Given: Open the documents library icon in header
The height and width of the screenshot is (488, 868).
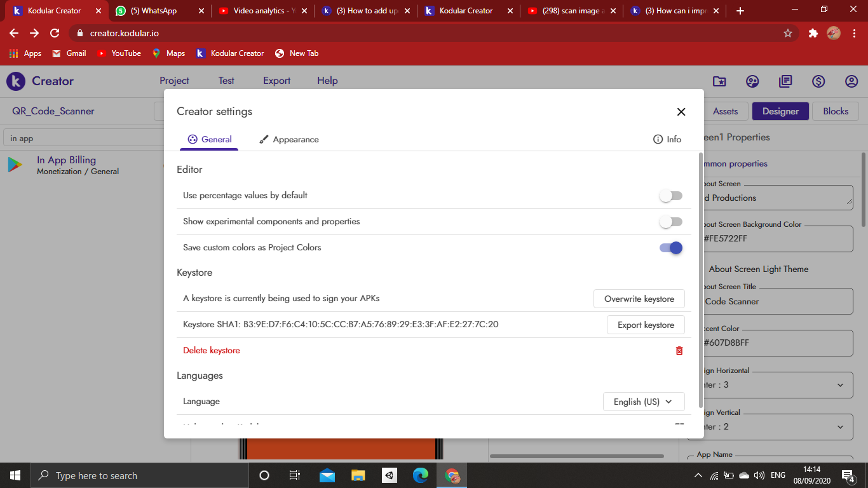Looking at the screenshot, I should pos(785,81).
